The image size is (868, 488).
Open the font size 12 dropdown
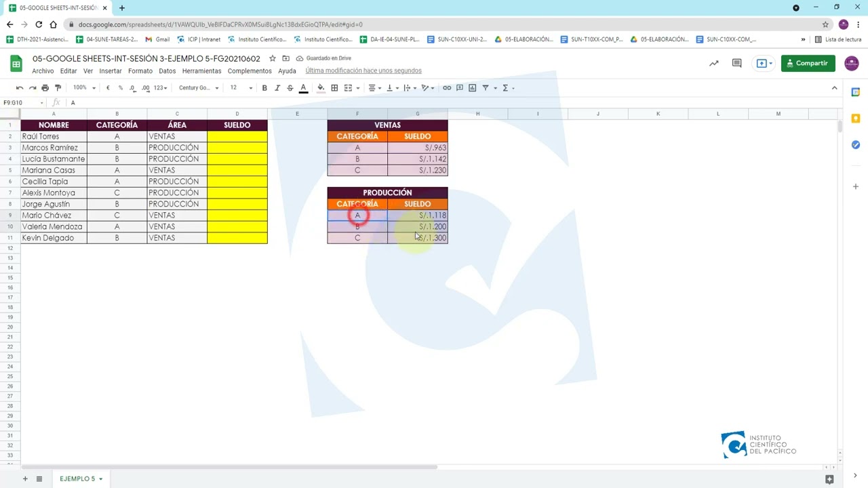(241, 88)
